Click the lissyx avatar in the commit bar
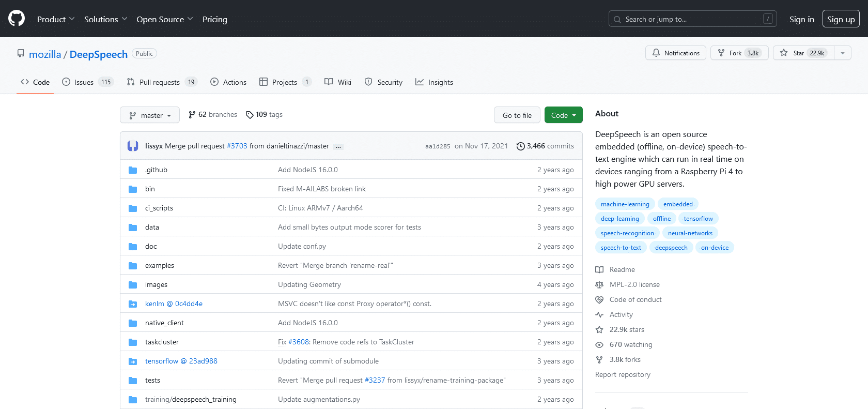Screen dimensions: 868x409 click(x=133, y=146)
